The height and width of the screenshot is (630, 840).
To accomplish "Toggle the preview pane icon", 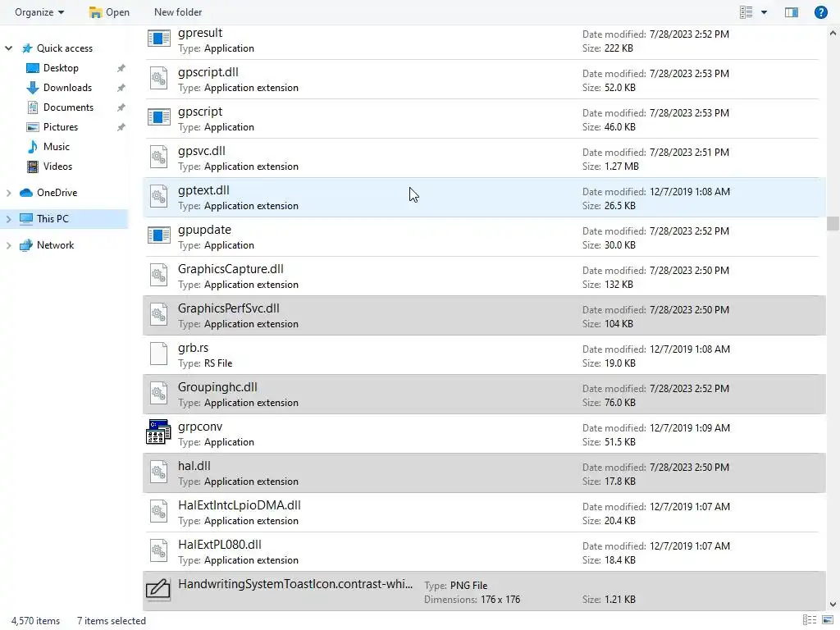I will (792, 12).
